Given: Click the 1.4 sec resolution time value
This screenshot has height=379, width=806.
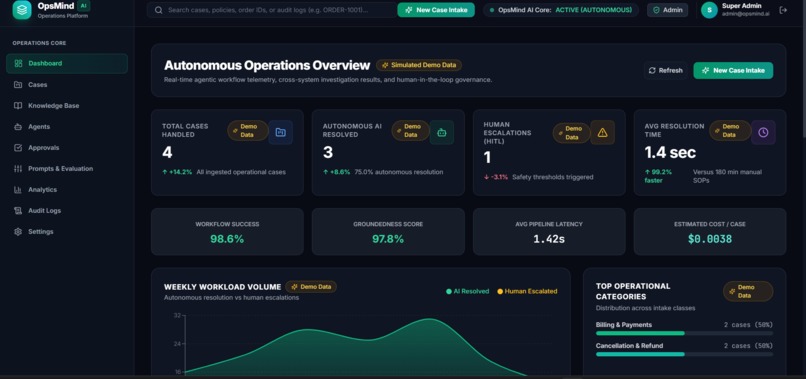Looking at the screenshot, I should click(x=670, y=152).
